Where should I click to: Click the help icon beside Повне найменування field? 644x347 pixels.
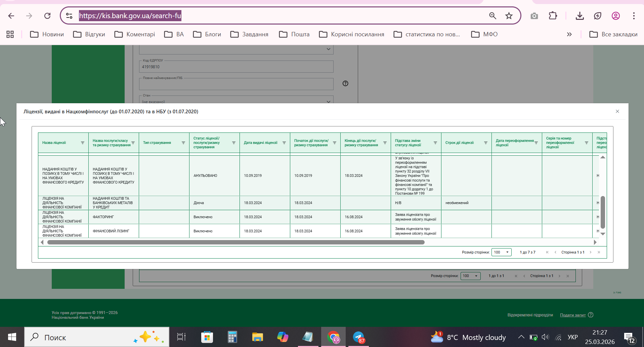pyautogui.click(x=345, y=83)
